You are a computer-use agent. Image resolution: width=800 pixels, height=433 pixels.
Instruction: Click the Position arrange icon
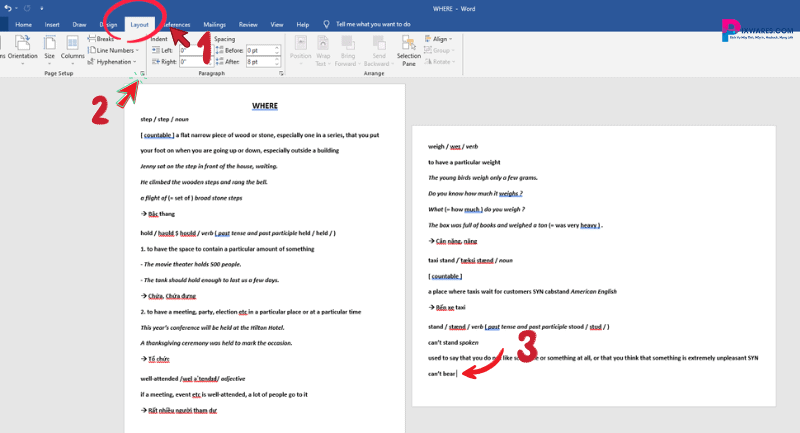(x=300, y=49)
